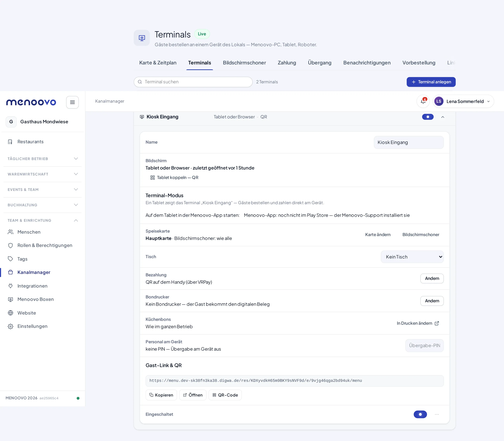Open the three-dots menu beside Eingeschaltet
504x441 pixels.
437,414
